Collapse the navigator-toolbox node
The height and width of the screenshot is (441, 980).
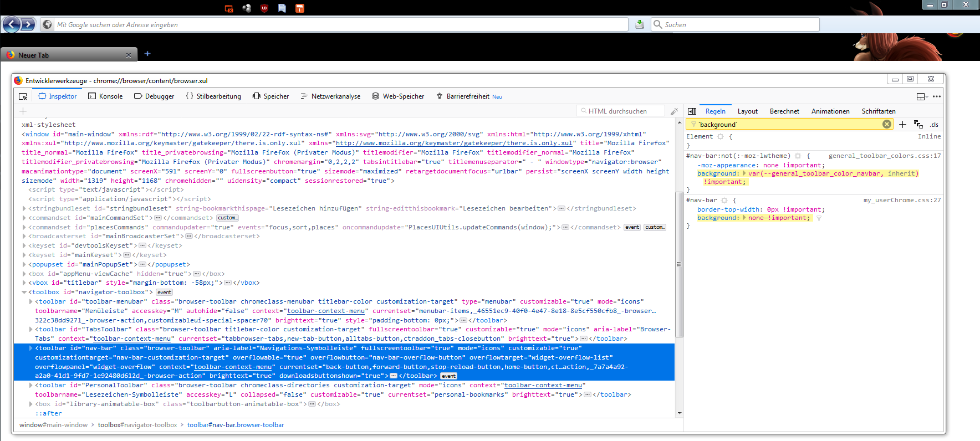[24, 292]
